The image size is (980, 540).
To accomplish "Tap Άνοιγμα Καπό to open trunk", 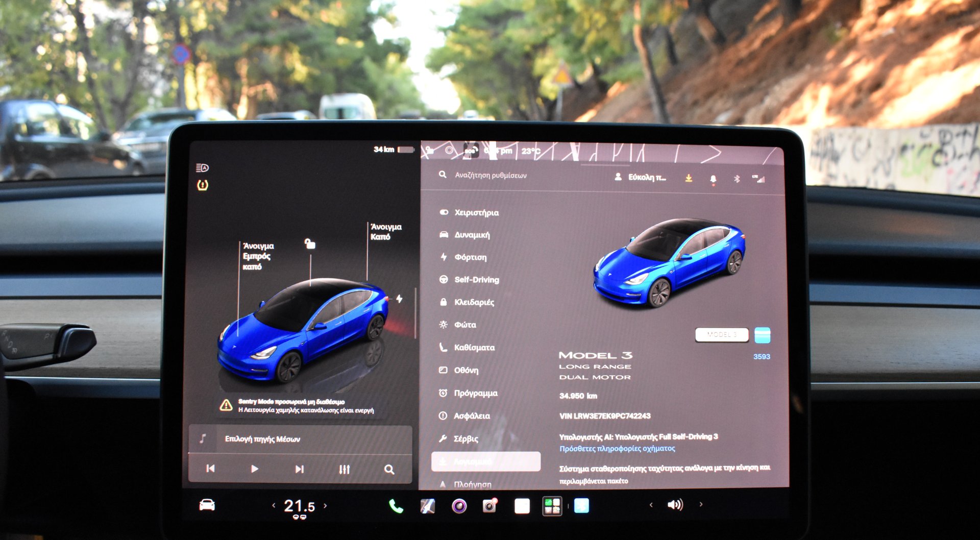I will (386, 232).
